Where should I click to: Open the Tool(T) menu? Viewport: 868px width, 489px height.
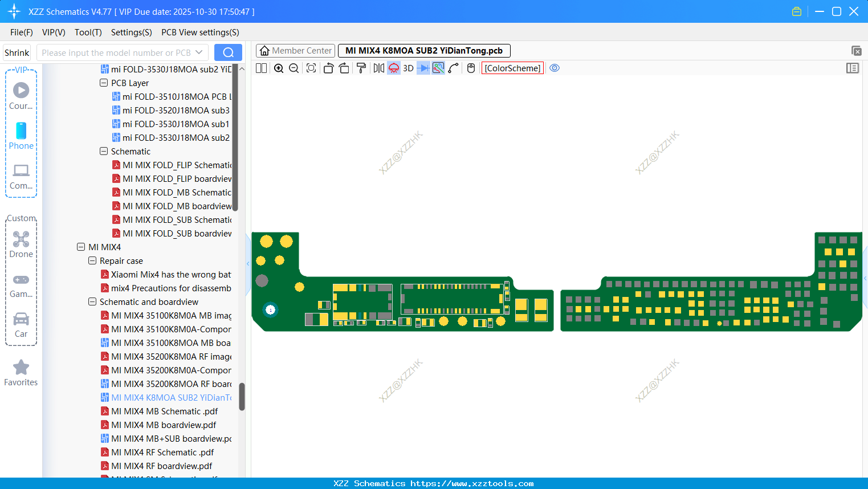click(88, 32)
